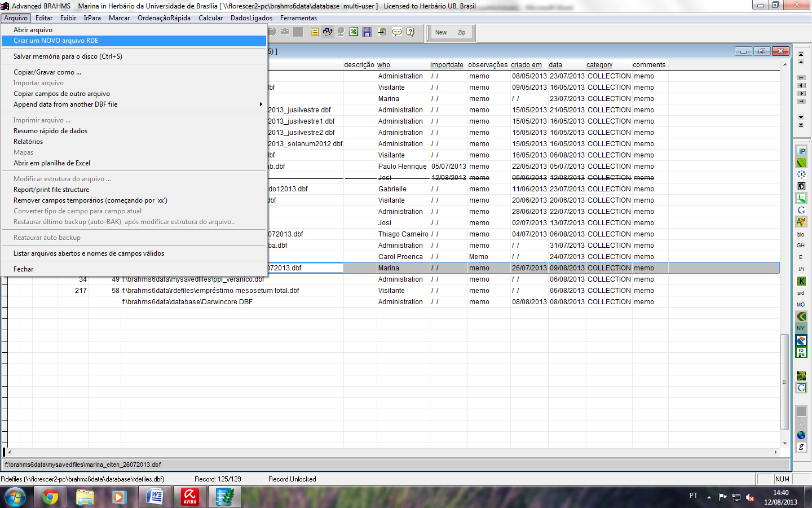This screenshot has height=508, width=812.
Task: Click the 'bio' sidebar link icon
Action: point(801,234)
